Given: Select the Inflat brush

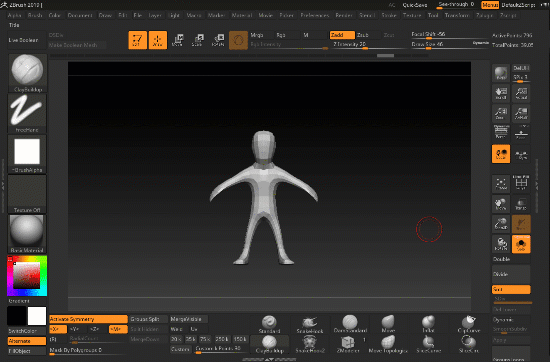Looking at the screenshot, I should pos(428,324).
